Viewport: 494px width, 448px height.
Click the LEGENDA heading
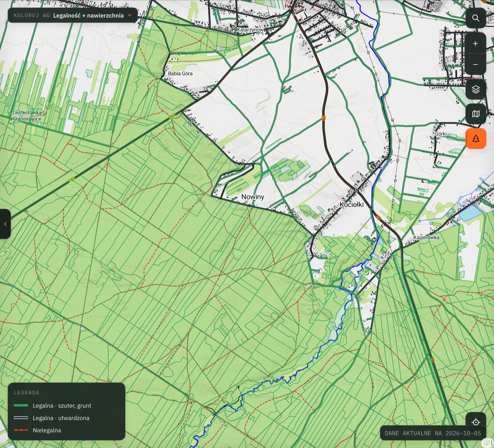26,393
